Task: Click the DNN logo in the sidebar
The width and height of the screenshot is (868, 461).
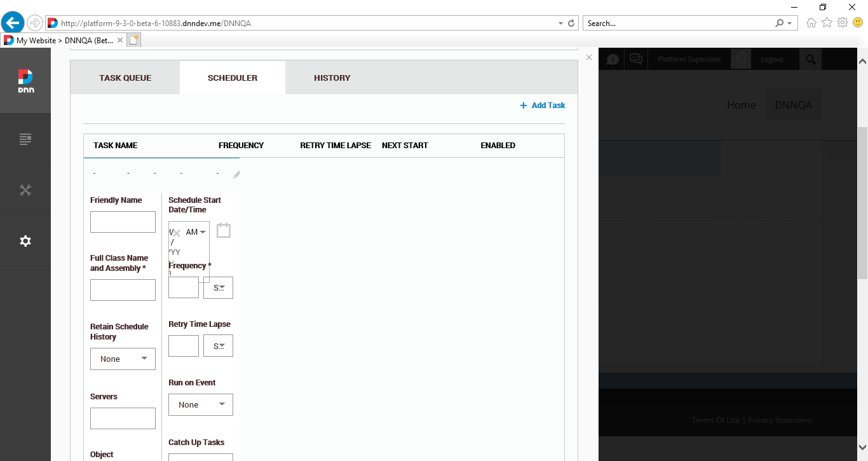Action: click(x=25, y=79)
